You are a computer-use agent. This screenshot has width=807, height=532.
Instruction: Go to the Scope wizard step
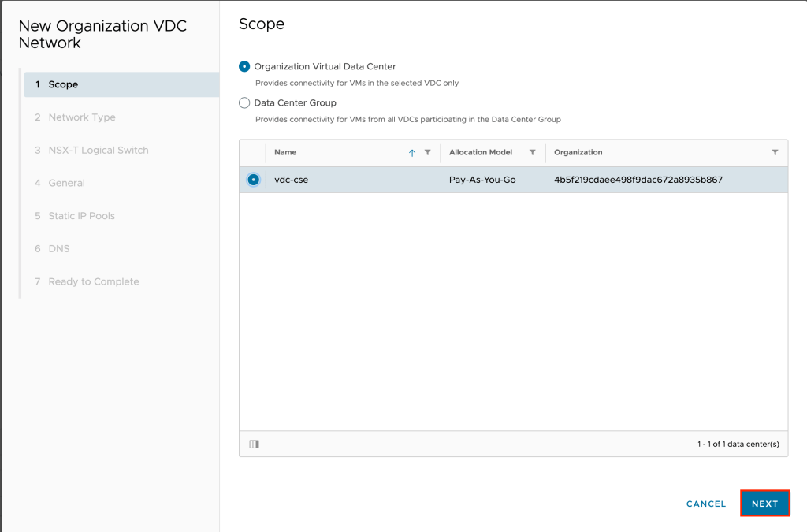pos(63,84)
